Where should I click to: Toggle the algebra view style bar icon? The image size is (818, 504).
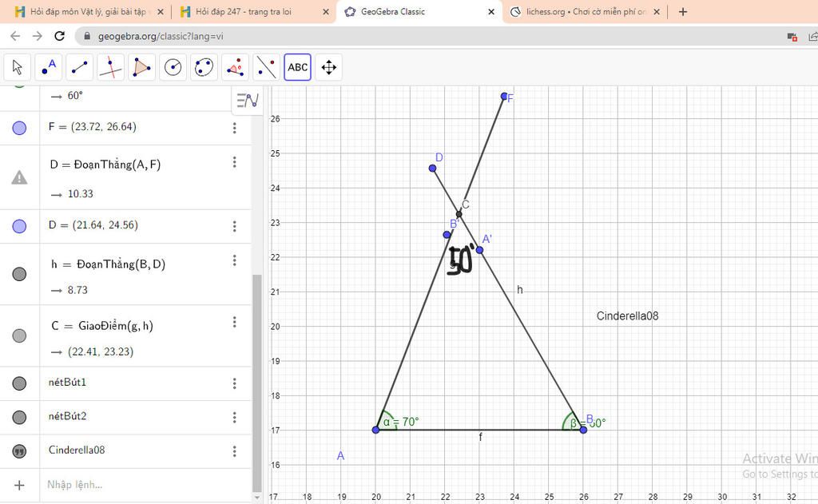(x=248, y=100)
